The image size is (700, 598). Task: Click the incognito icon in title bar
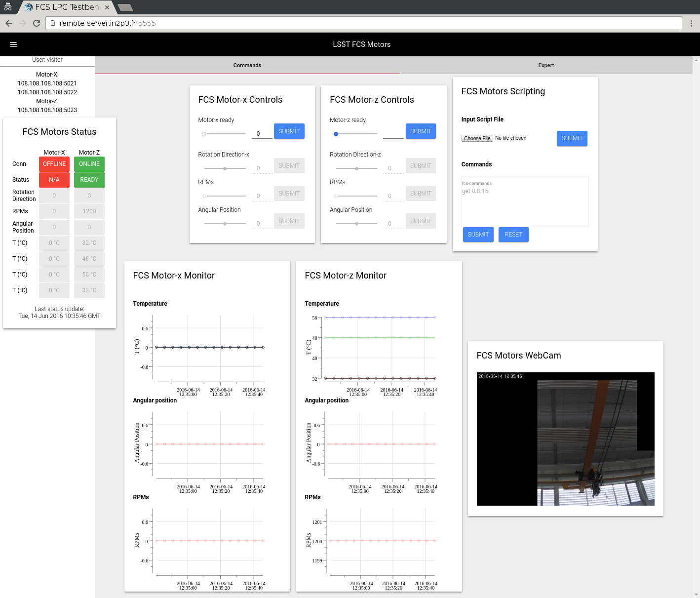(8, 7)
